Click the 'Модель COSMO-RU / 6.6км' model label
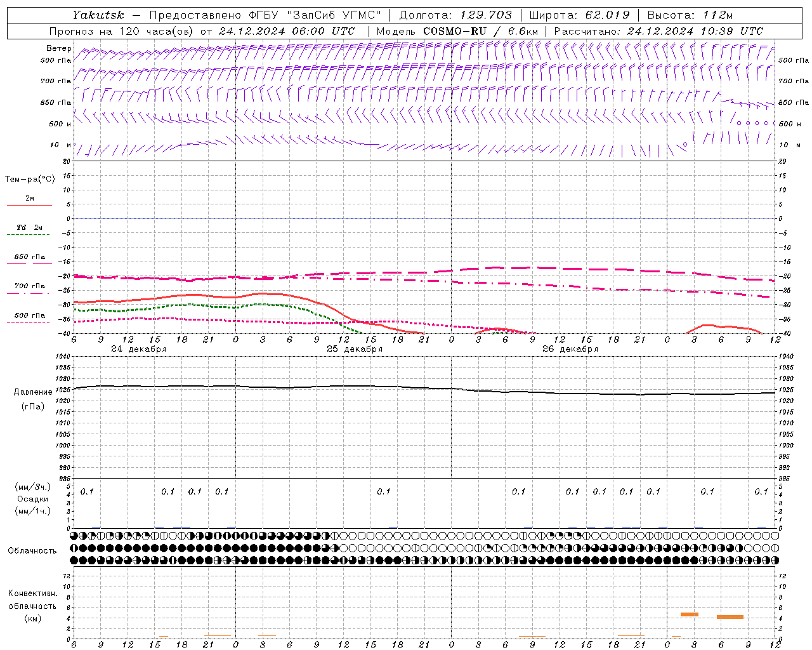Image resolution: width=812 pixels, height=650 pixels. 457,31
